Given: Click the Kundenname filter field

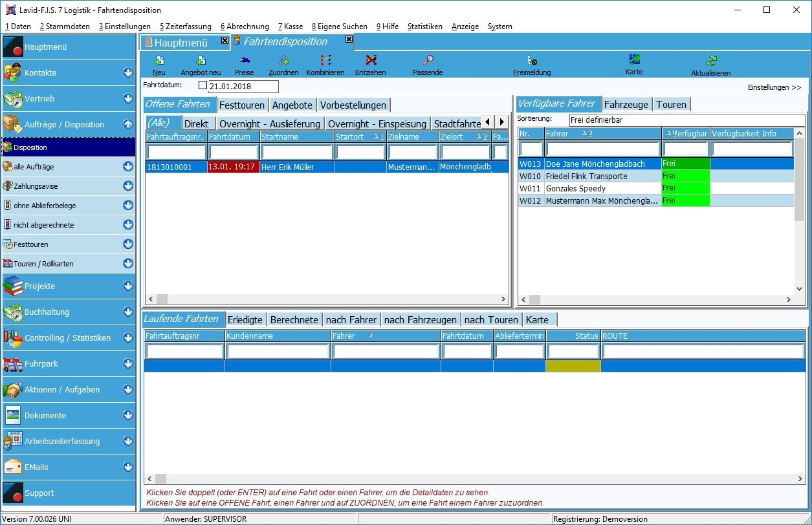Looking at the screenshot, I should click(x=278, y=351).
